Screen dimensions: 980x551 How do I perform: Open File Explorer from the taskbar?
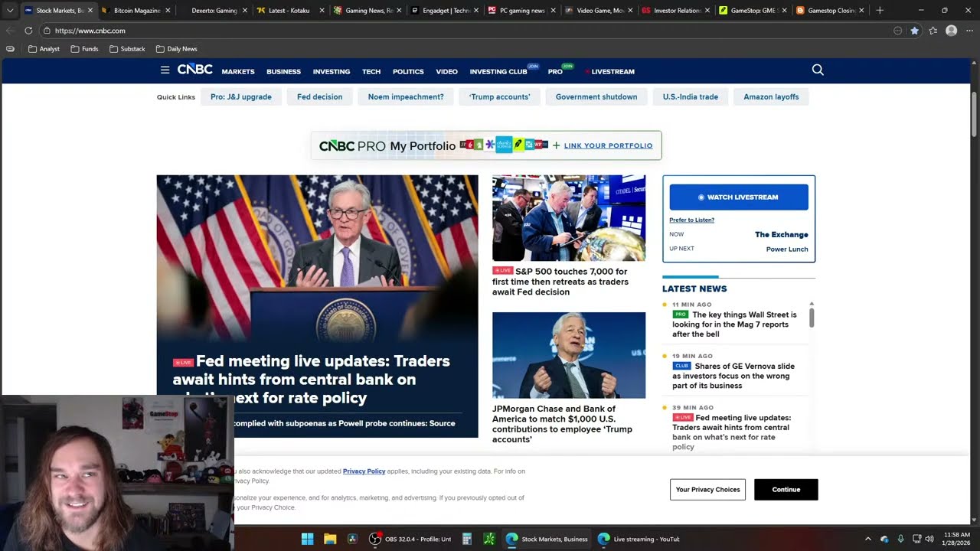tap(330, 539)
